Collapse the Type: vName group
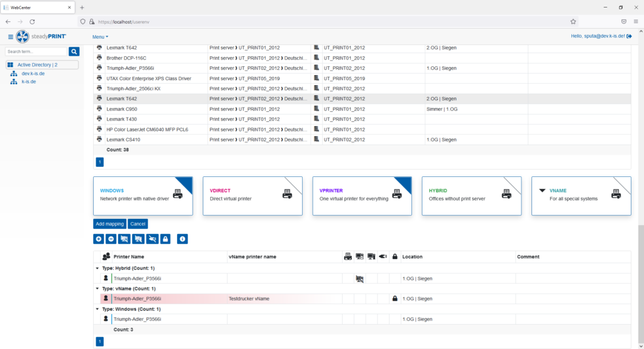This screenshot has width=644, height=349. [98, 288]
